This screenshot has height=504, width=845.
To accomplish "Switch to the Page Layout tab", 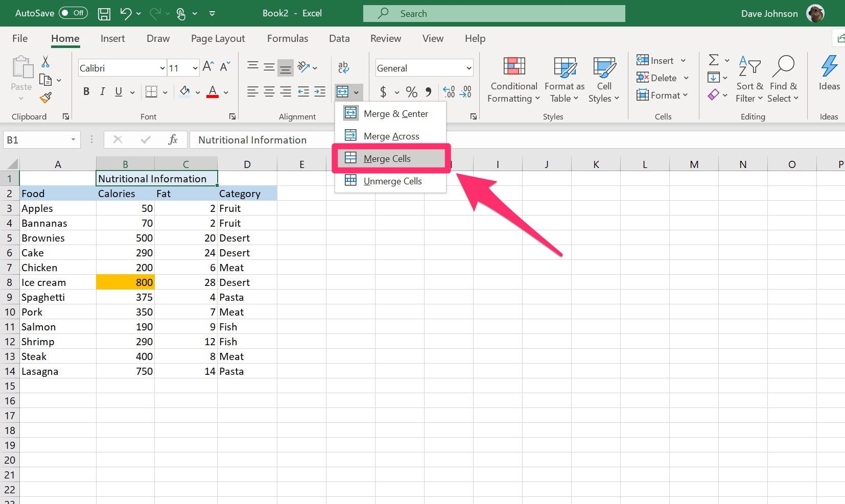I will click(218, 38).
